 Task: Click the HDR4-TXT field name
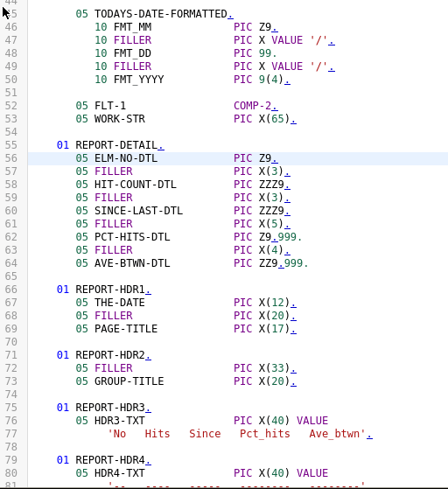click(x=120, y=472)
